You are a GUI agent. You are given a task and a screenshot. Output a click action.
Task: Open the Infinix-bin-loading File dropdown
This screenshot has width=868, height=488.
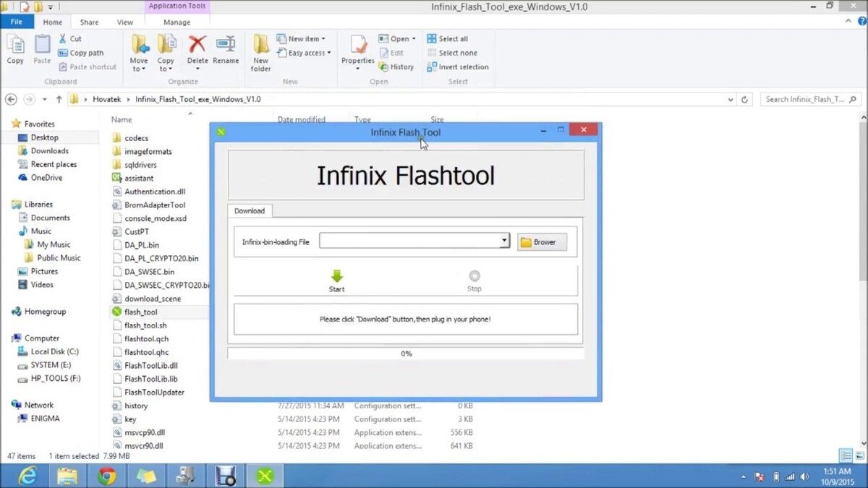click(x=504, y=241)
